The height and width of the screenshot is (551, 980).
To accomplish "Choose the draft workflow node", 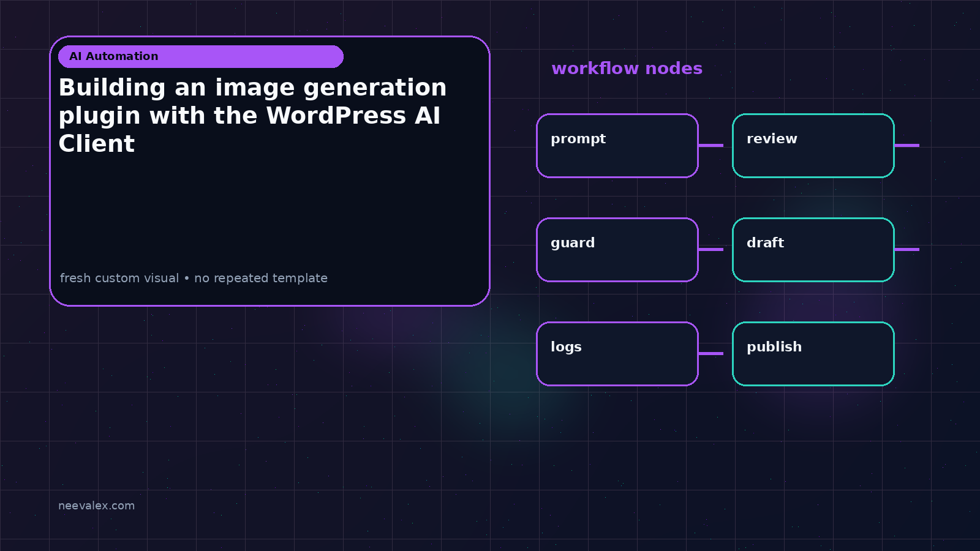I will tap(813, 250).
